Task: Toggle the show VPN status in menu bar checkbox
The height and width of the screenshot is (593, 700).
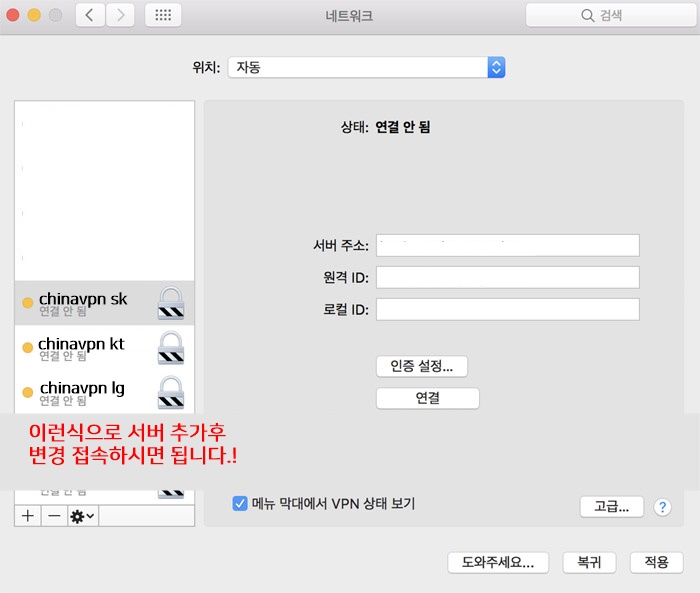Action: pos(240,504)
